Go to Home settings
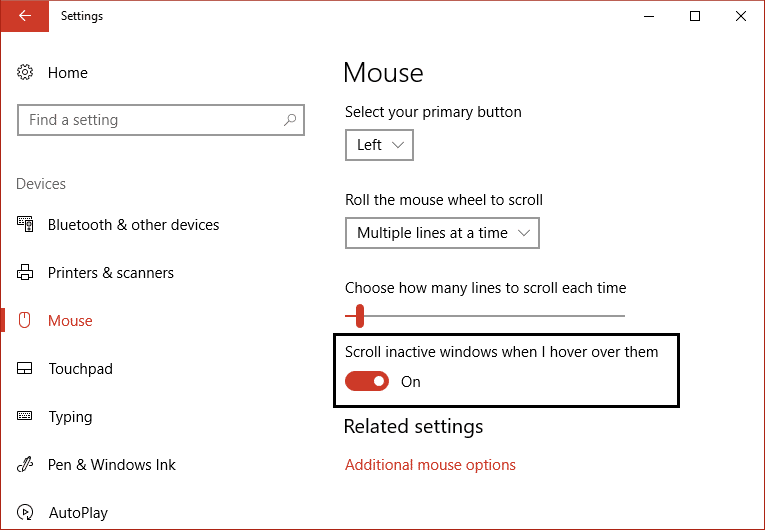The width and height of the screenshot is (765, 530). click(68, 73)
